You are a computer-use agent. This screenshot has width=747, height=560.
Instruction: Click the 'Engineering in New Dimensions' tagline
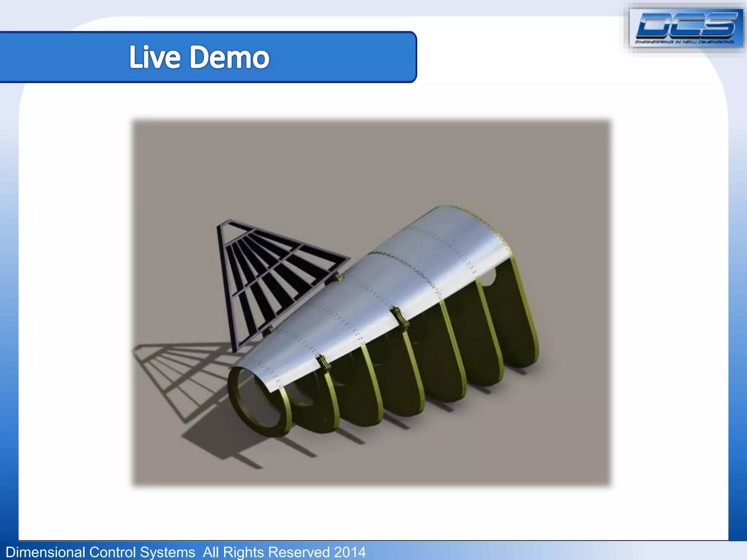click(685, 42)
